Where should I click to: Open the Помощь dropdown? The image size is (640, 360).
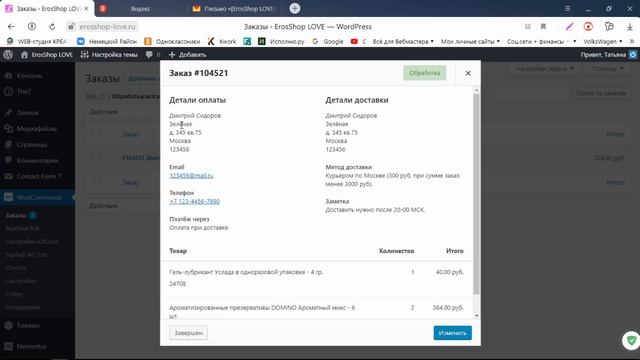click(607, 69)
